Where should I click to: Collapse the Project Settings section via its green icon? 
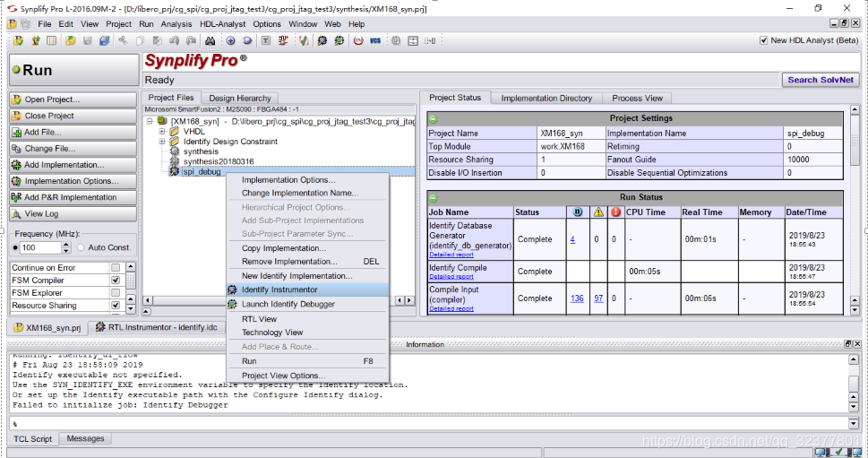pyautogui.click(x=434, y=118)
